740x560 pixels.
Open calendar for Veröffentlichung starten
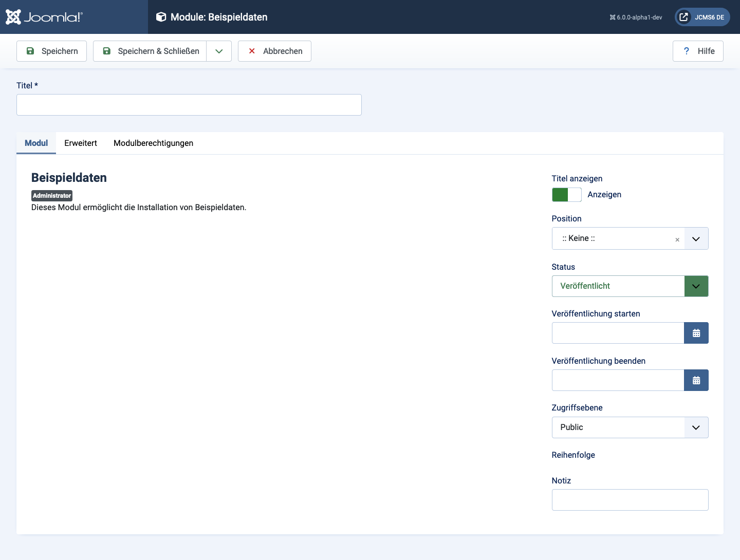tap(696, 333)
